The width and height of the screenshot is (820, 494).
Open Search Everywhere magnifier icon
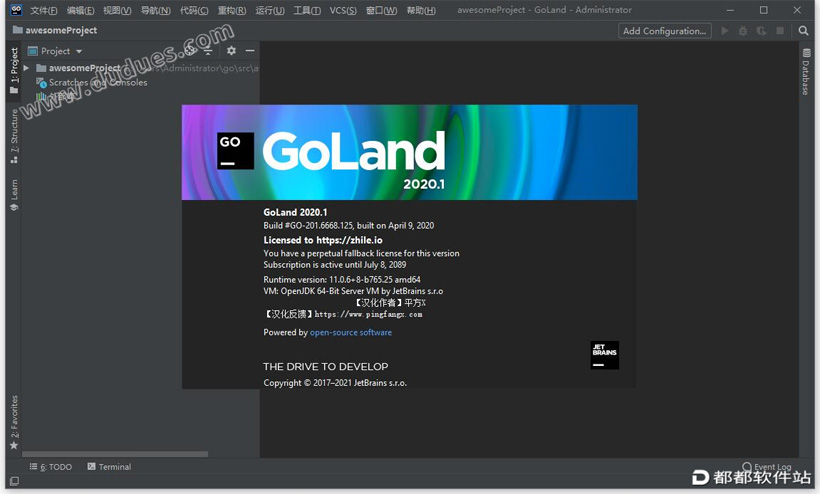point(803,31)
